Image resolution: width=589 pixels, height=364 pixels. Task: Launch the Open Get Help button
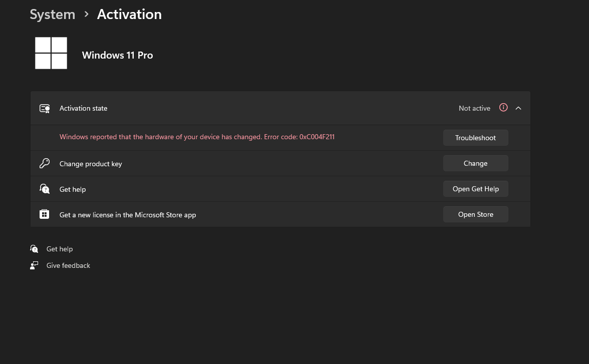476,189
